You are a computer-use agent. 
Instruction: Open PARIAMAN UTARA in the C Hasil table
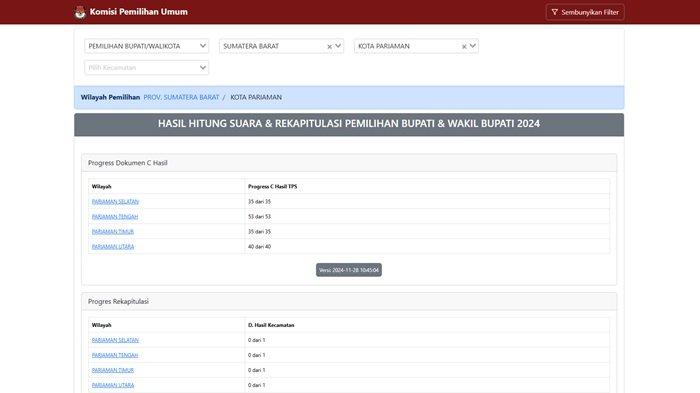[112, 247]
